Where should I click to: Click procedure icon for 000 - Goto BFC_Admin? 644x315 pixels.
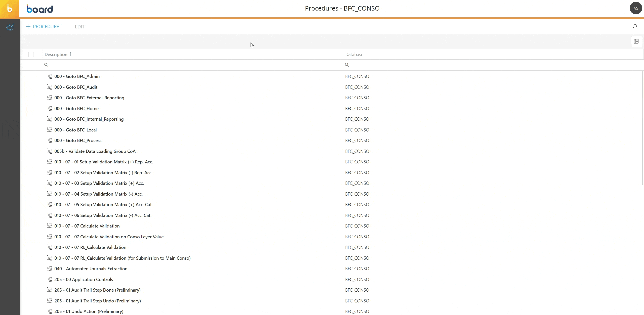click(x=49, y=76)
